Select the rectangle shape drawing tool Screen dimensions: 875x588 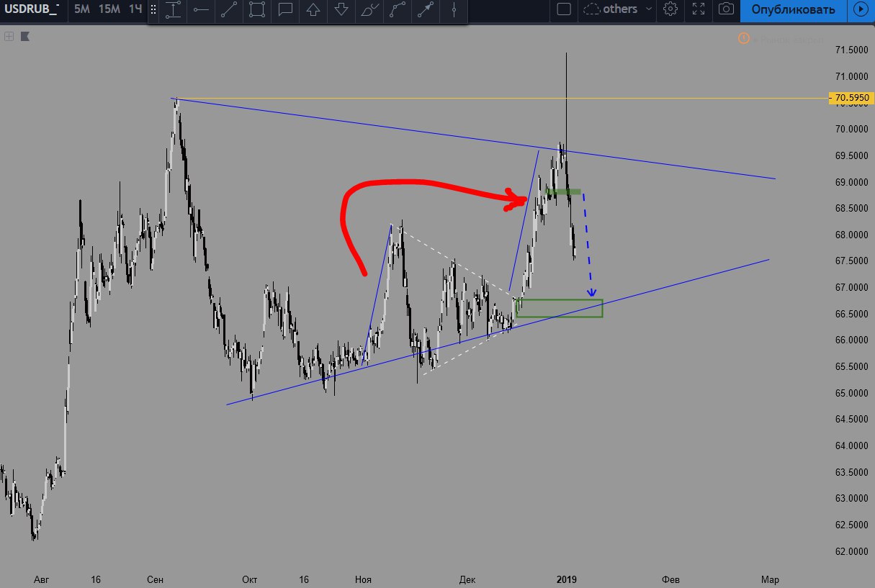tap(257, 10)
